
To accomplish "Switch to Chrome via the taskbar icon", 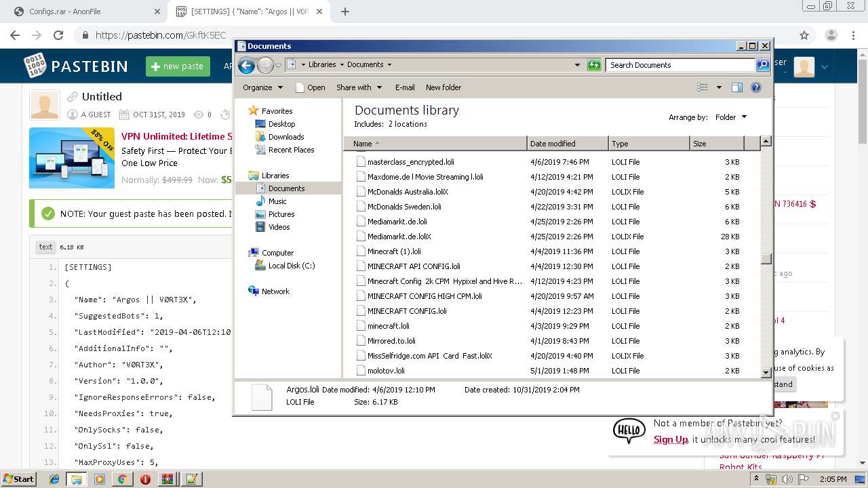I will coord(122,479).
